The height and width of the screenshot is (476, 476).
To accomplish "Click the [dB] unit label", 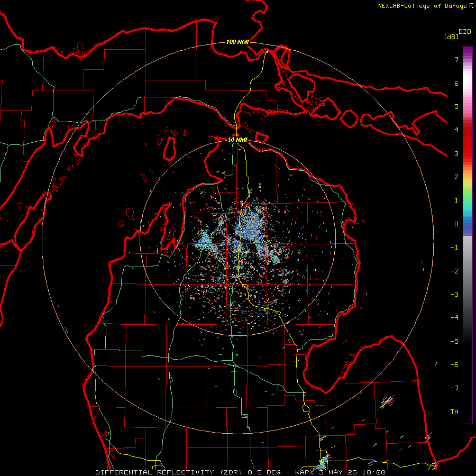I will tap(452, 36).
